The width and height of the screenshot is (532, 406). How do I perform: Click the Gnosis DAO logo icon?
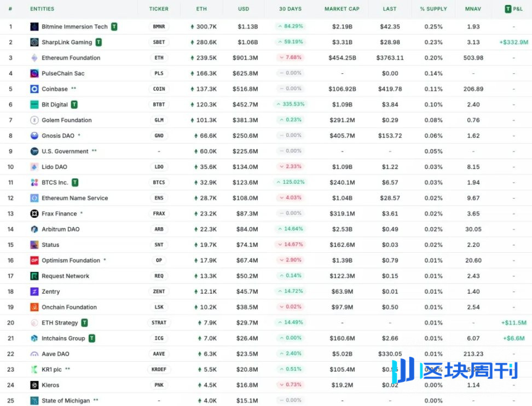pos(34,136)
